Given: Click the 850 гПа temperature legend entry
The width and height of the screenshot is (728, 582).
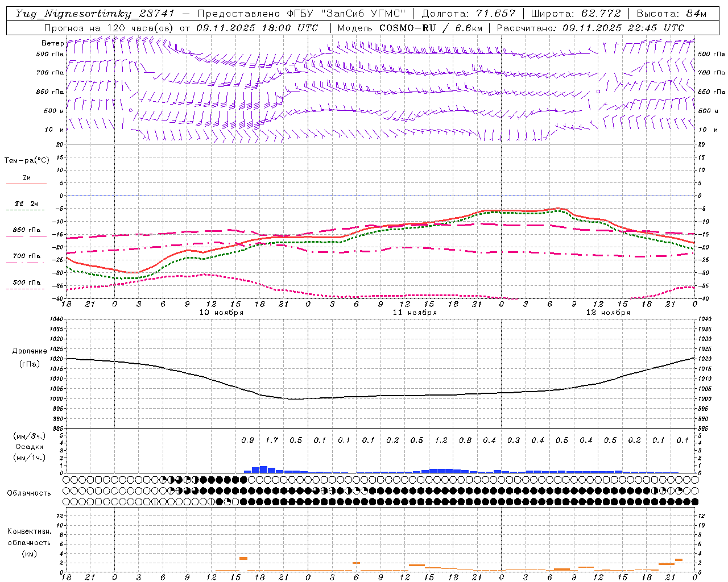Looking at the screenshot, I should pos(26,230).
